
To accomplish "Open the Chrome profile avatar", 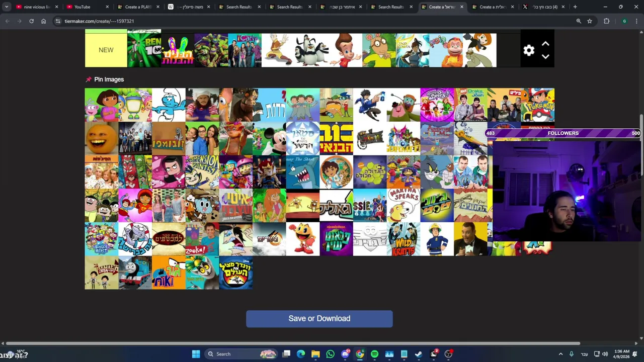I will [624, 21].
